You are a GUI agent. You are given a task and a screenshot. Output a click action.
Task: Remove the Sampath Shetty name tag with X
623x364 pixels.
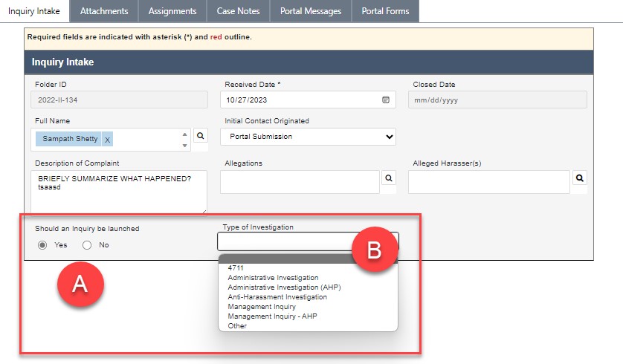click(x=107, y=140)
